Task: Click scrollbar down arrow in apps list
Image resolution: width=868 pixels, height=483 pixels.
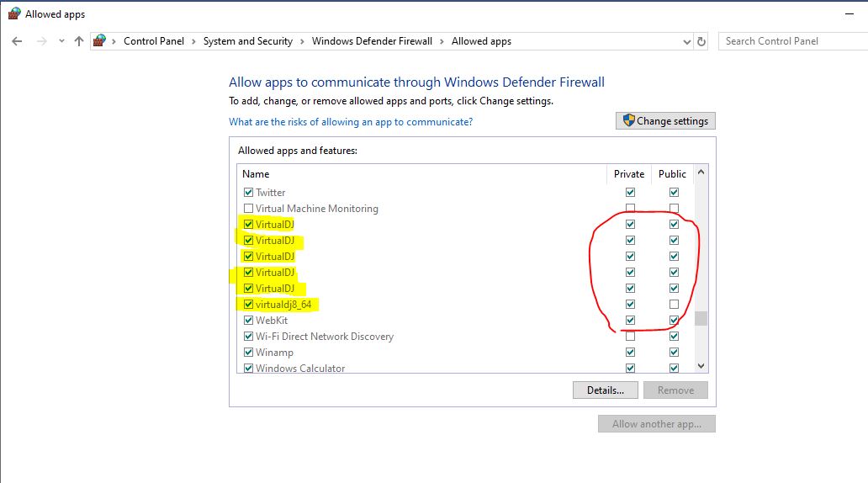Action: [701, 365]
